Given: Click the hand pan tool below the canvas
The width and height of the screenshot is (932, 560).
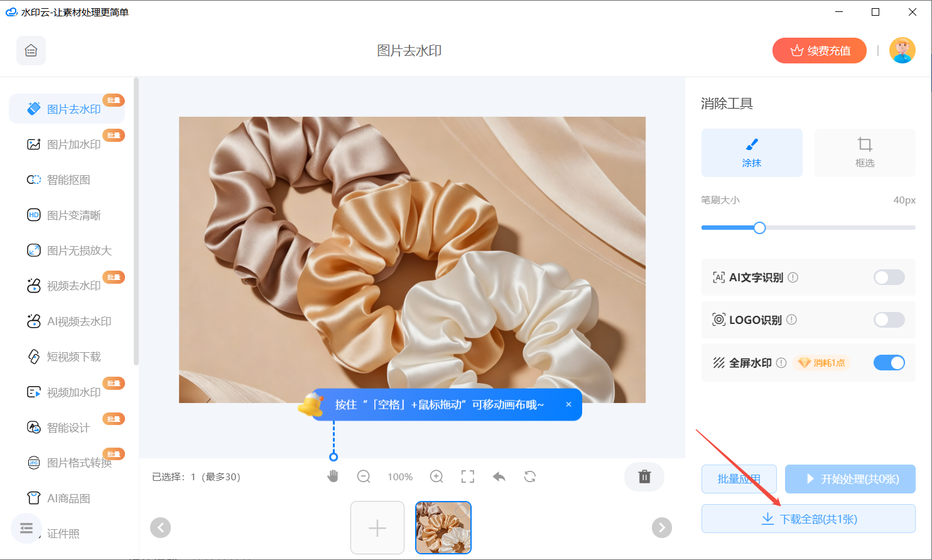Looking at the screenshot, I should pyautogui.click(x=332, y=477).
